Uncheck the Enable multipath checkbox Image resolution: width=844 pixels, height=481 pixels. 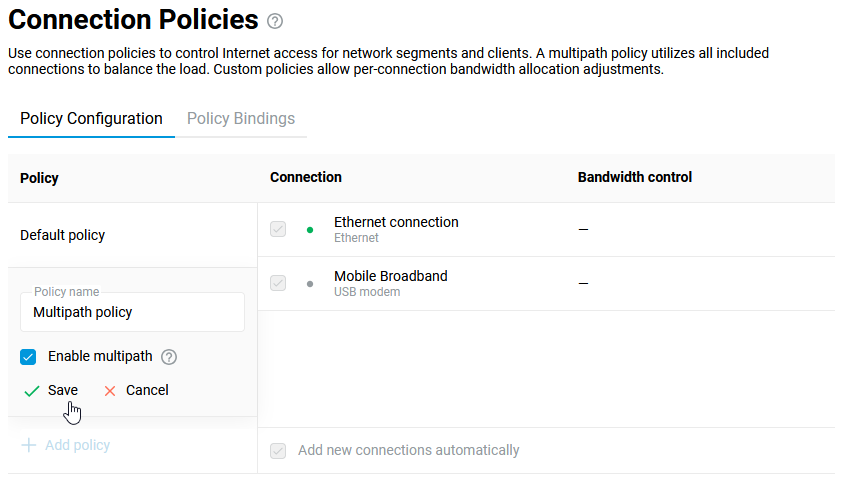(x=28, y=357)
